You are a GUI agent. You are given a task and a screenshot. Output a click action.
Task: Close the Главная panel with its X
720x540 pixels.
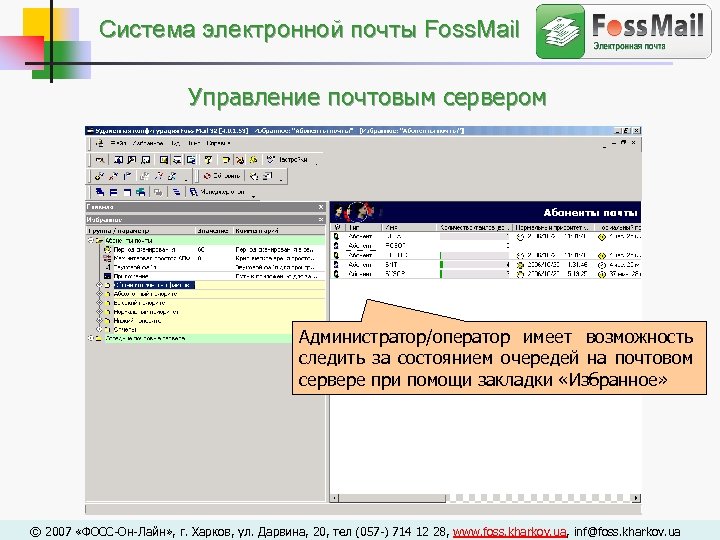[321, 207]
